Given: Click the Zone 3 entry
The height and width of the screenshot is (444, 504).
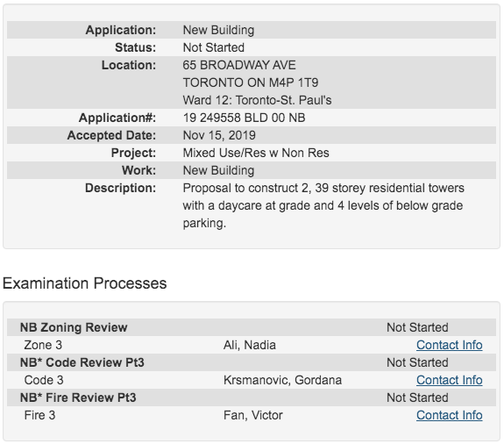Looking at the screenshot, I should tap(43, 345).
